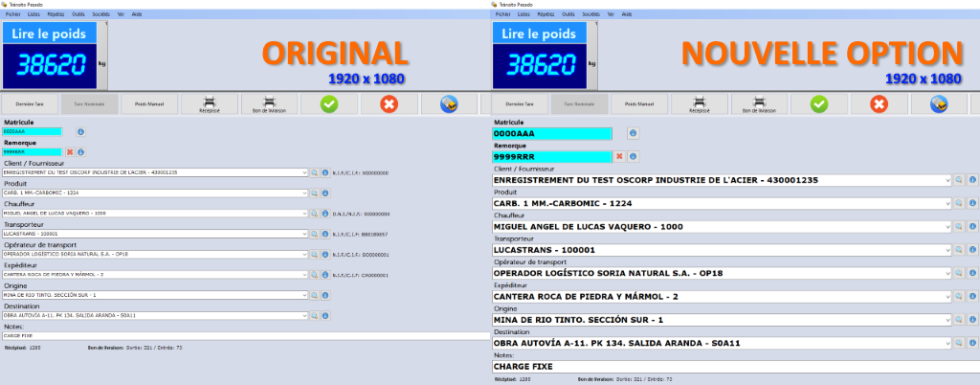
Task: Search Expéditeur with magnifier in ORIGINAL window
Action: pyautogui.click(x=315, y=275)
